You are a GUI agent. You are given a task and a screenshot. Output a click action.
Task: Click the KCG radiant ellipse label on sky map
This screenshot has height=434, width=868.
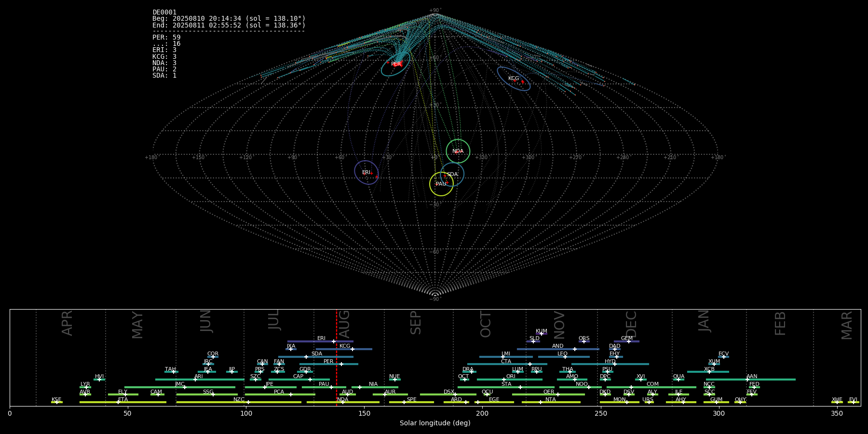pyautogui.click(x=514, y=78)
